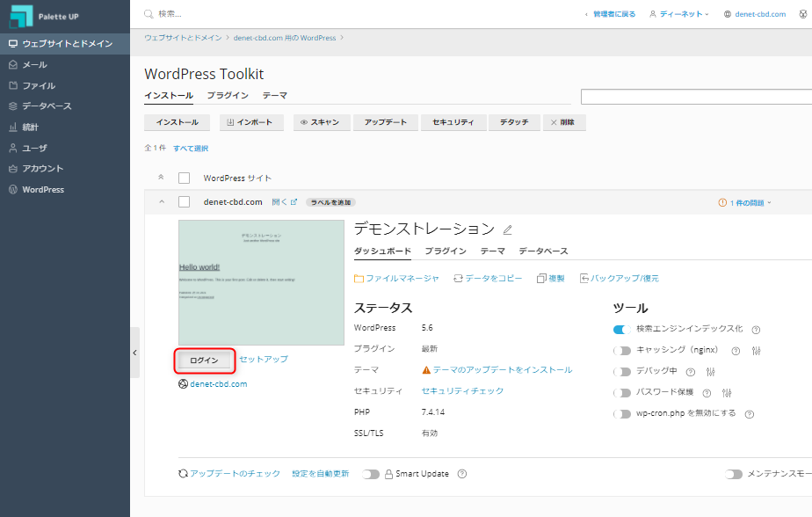Enable the パスワード保護 toggle
This screenshot has width=812, height=517.
[x=621, y=393]
